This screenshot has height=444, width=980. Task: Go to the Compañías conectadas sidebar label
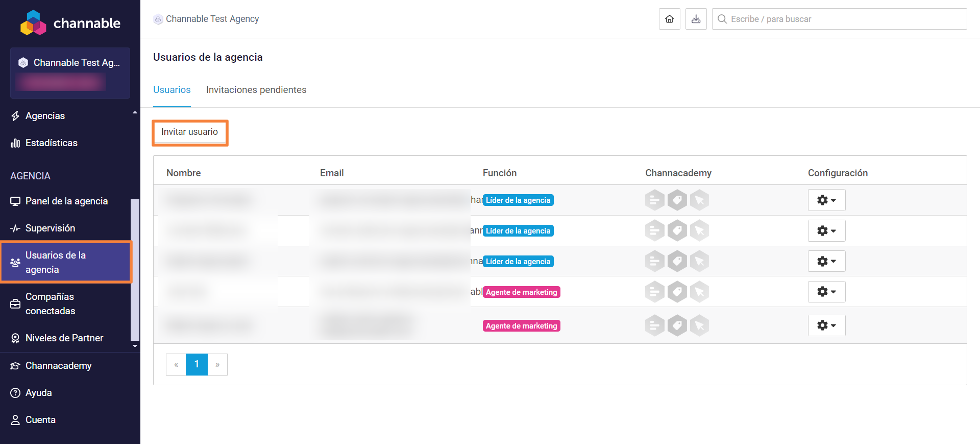(50, 304)
